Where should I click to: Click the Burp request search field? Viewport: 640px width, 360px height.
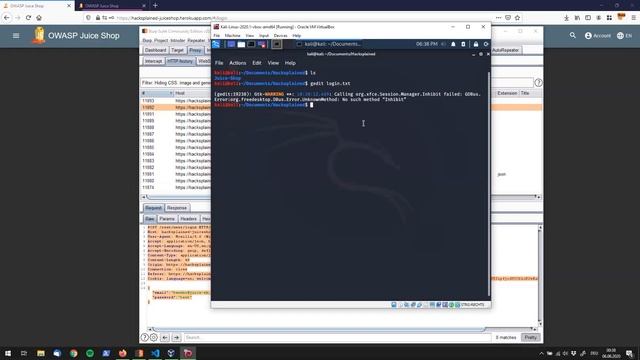click(337, 338)
